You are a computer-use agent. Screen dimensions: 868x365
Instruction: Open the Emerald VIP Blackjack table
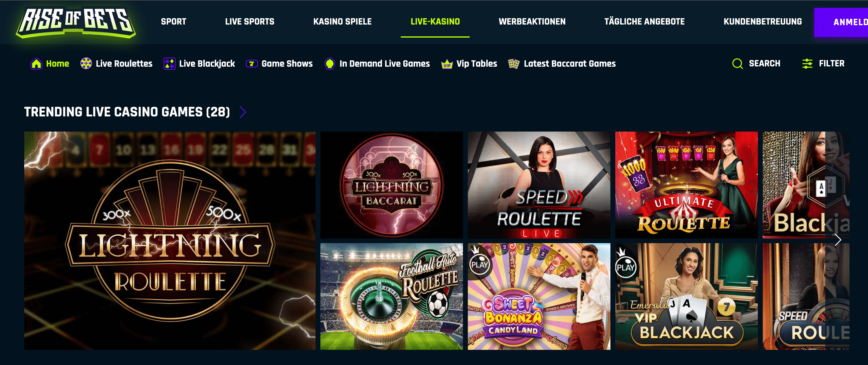(x=686, y=296)
